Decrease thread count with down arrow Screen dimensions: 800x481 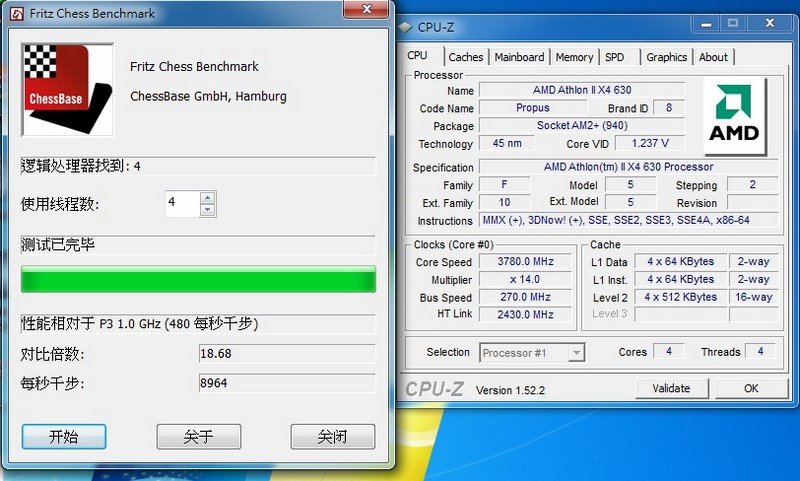click(208, 210)
